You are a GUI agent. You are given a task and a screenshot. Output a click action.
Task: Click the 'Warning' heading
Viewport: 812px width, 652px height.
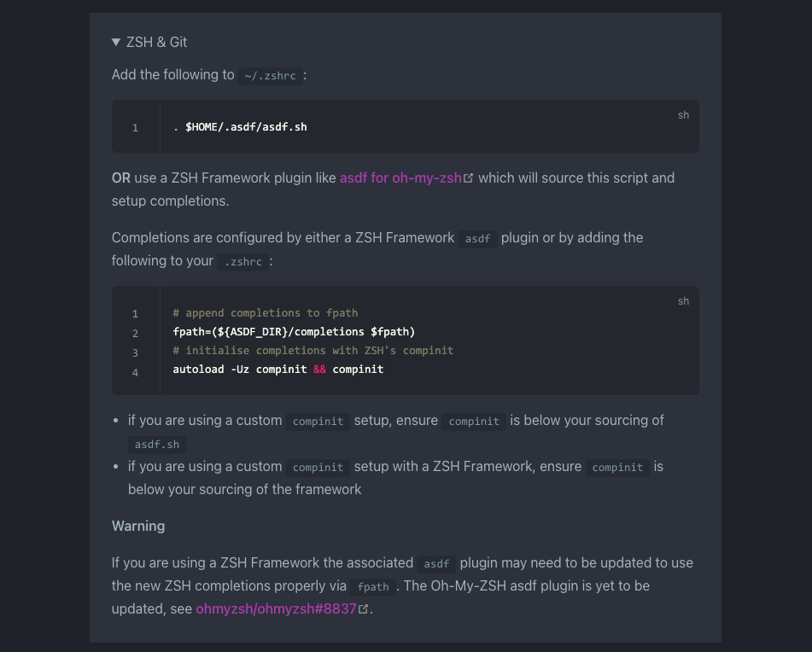point(138,526)
